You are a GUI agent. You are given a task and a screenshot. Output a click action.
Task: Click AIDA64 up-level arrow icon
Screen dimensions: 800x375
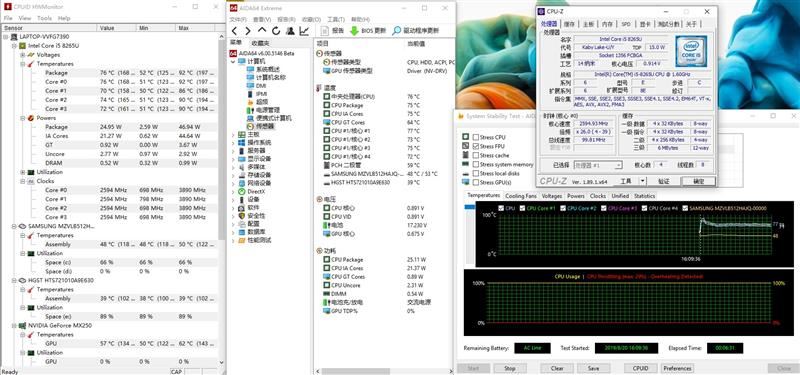click(262, 31)
